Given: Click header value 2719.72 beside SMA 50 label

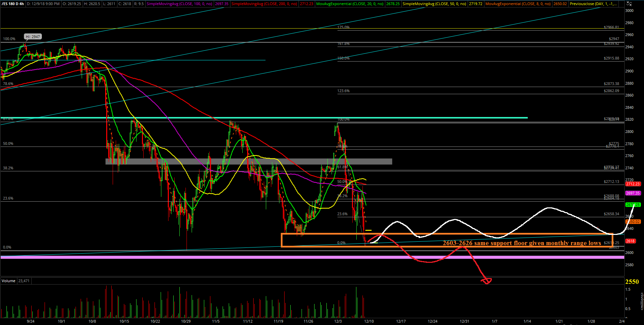Looking at the screenshot, I should (x=476, y=4).
